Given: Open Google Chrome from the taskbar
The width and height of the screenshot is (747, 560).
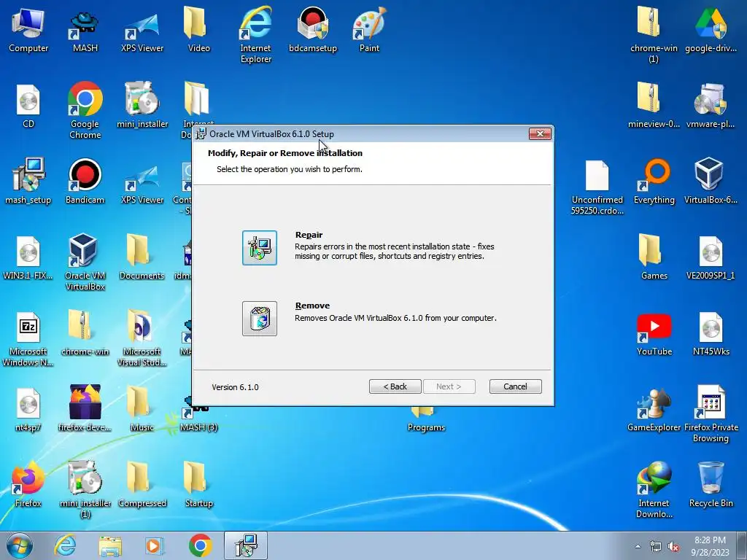Looking at the screenshot, I should [200, 545].
